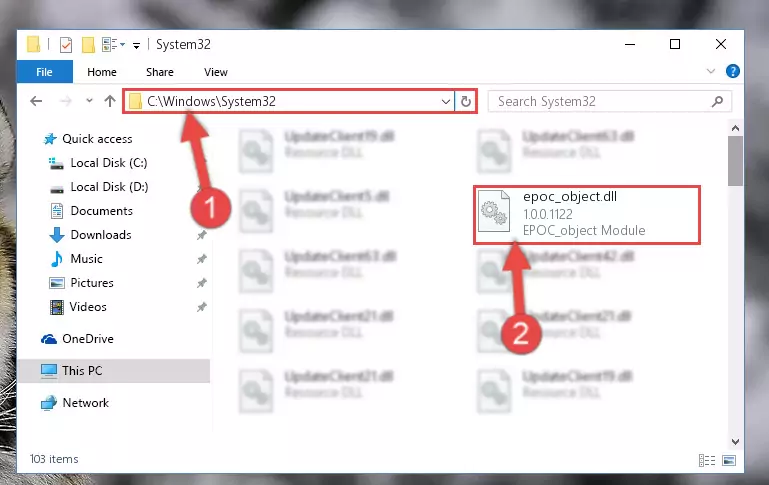Expand the ribbon with the chevron
Image resolution: width=769 pixels, height=485 pixels.
point(711,72)
